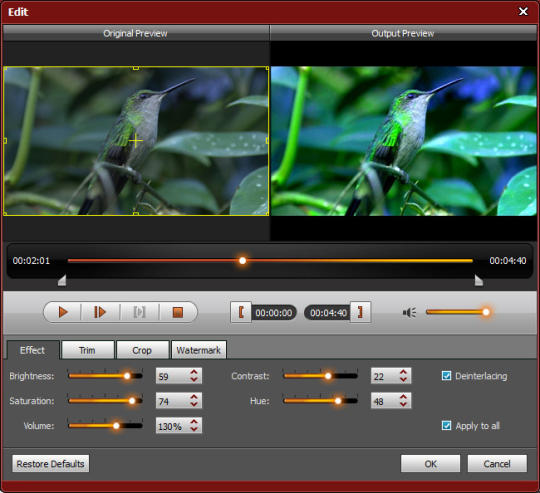Switch to the Effect tab
Screen dimensions: 540x493
[33, 350]
